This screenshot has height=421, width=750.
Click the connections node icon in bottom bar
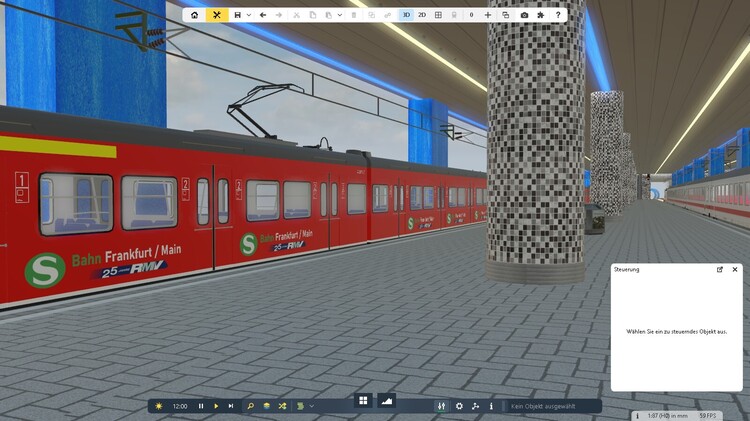[475, 406]
